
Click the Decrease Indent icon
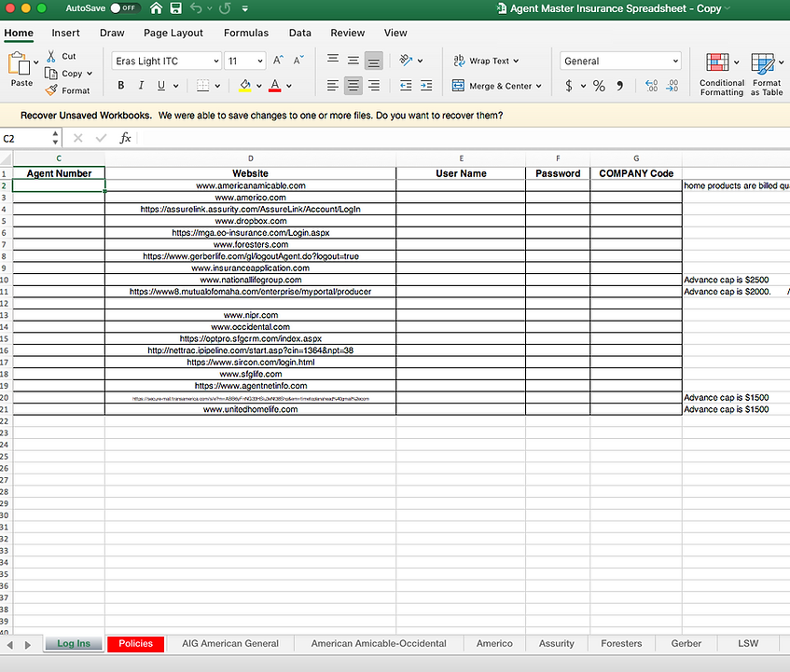pyautogui.click(x=406, y=86)
